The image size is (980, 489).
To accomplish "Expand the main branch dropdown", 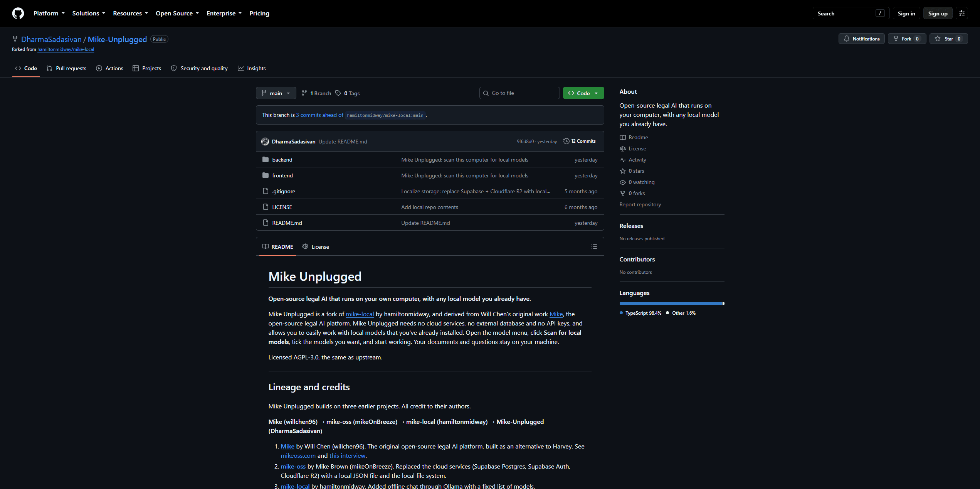I will 276,93.
